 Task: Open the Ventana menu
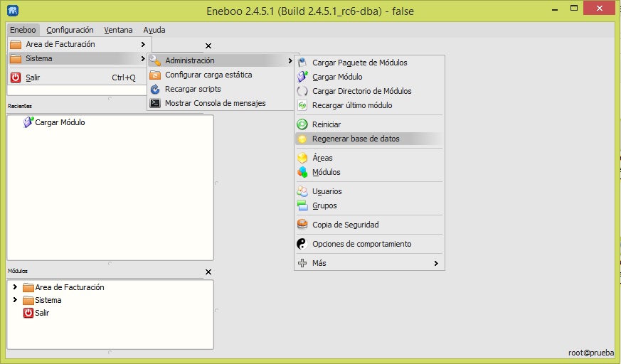(118, 30)
